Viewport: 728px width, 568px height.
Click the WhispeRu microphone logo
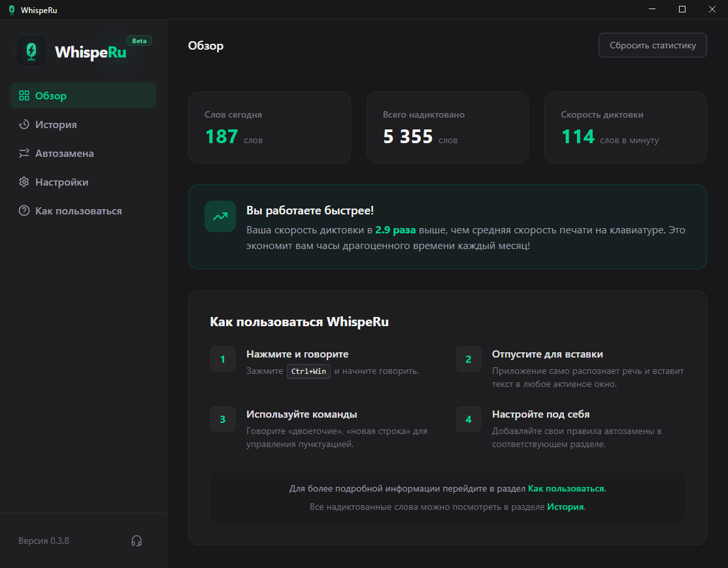point(31,51)
